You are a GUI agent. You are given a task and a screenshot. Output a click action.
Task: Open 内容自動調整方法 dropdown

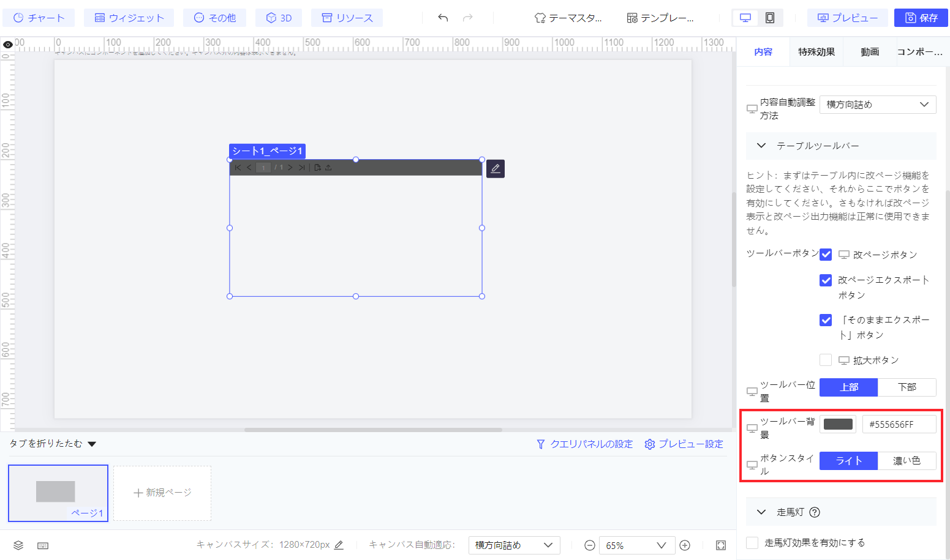pos(878,105)
